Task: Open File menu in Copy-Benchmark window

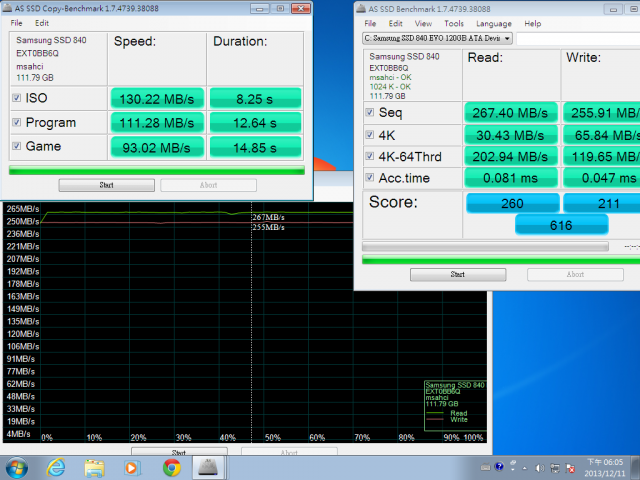Action: click(16, 23)
